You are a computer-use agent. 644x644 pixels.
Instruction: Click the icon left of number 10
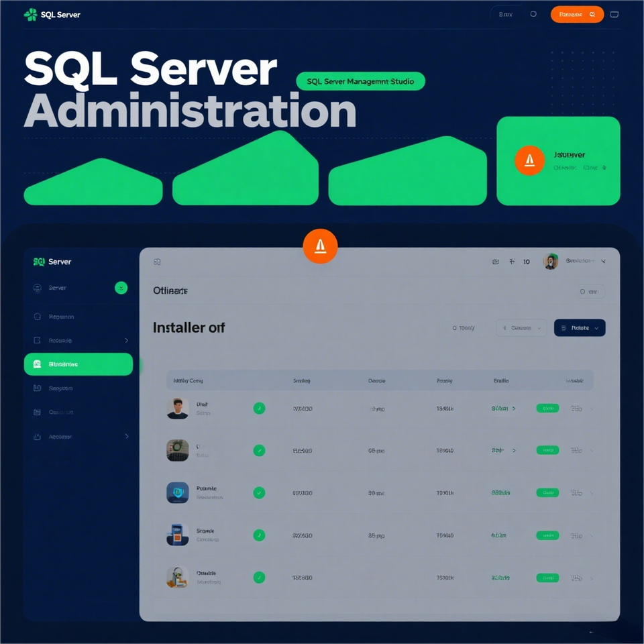[x=512, y=261]
